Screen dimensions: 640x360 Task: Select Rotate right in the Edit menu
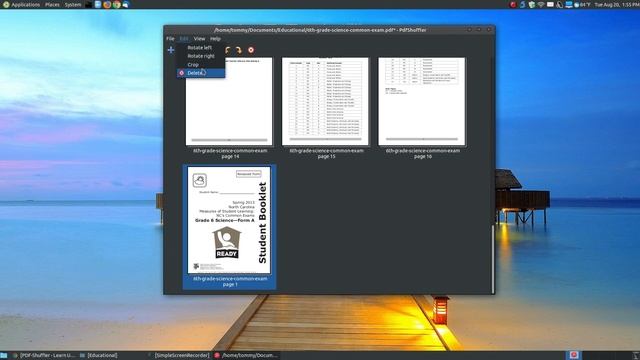coord(201,56)
